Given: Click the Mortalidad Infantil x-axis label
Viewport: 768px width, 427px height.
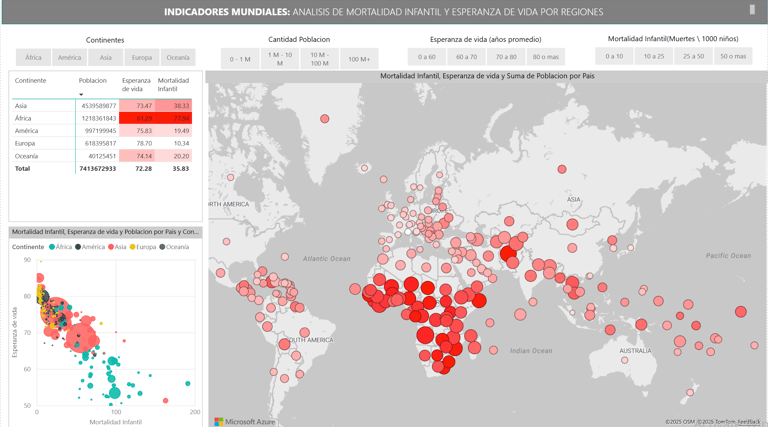Looking at the screenshot, I should pos(116,422).
